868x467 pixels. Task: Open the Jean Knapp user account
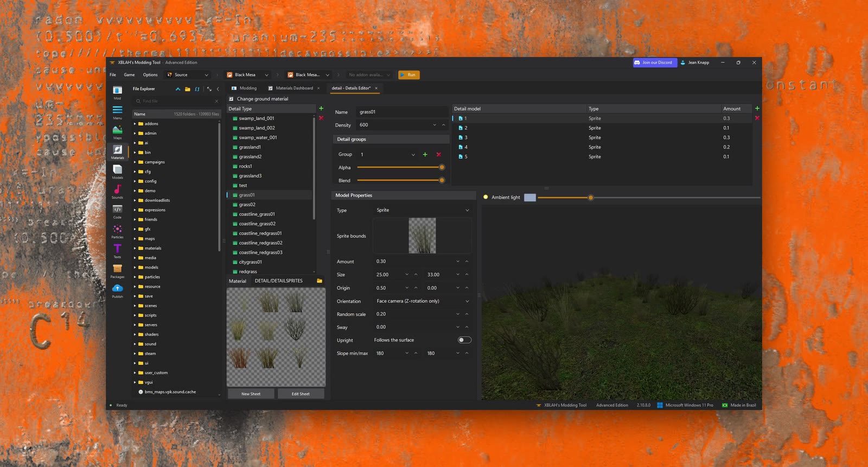click(x=695, y=62)
